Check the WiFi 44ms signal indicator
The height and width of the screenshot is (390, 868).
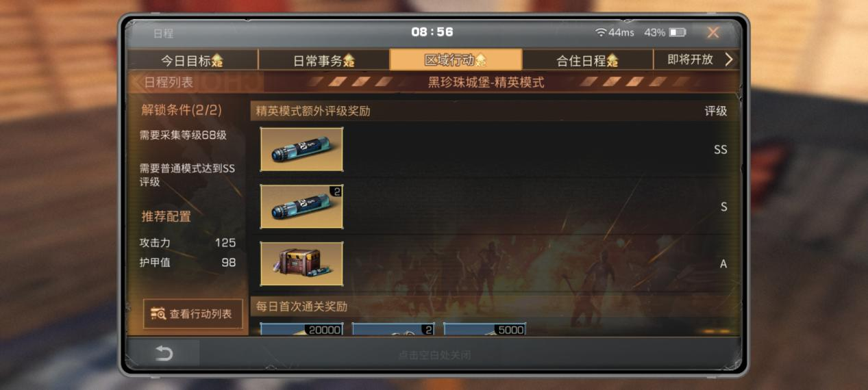615,32
